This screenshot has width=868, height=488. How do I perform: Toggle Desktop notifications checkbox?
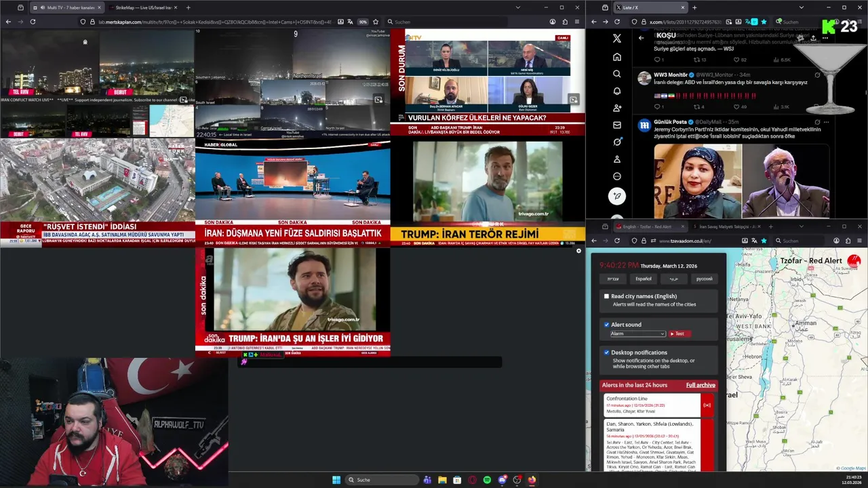pyautogui.click(x=606, y=352)
